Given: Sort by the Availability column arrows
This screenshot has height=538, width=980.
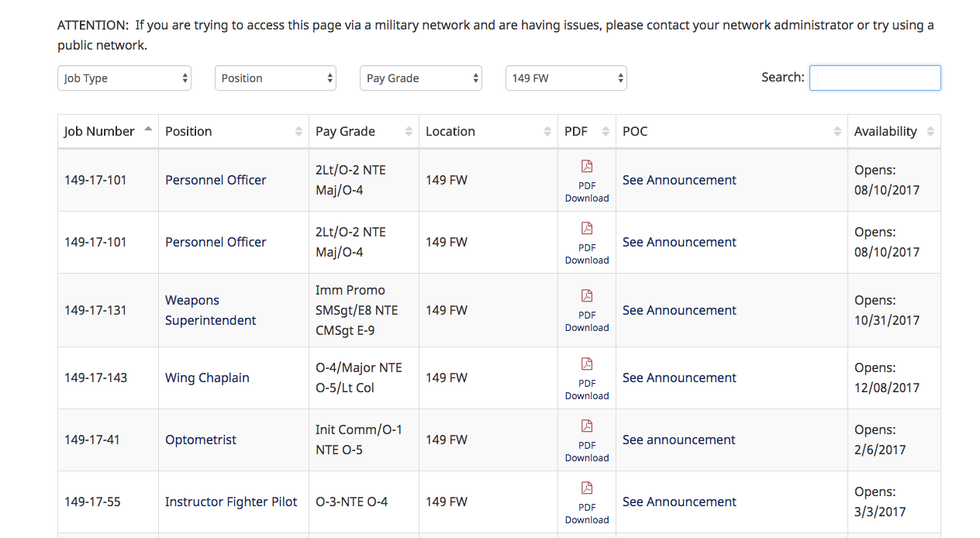Looking at the screenshot, I should click(930, 132).
